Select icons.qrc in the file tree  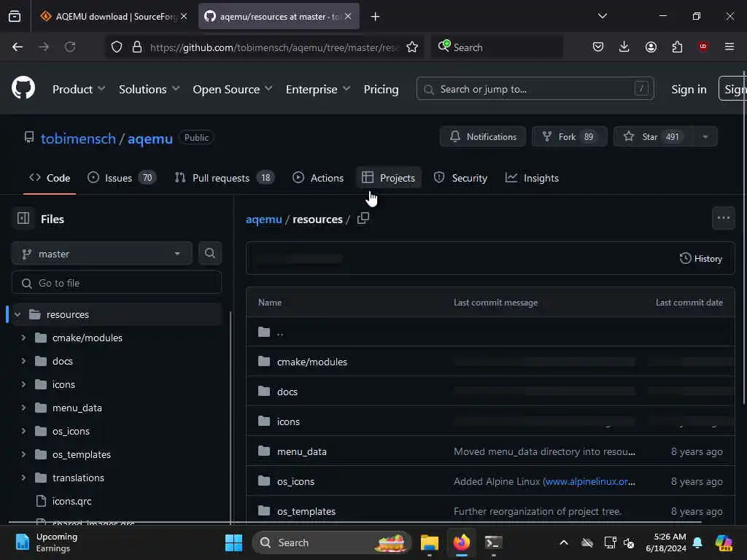tap(71, 501)
